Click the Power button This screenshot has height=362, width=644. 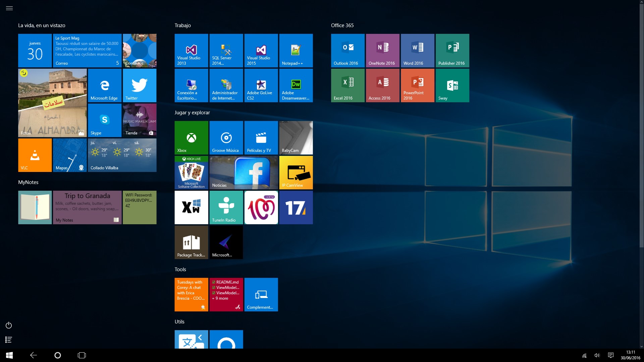(x=9, y=325)
